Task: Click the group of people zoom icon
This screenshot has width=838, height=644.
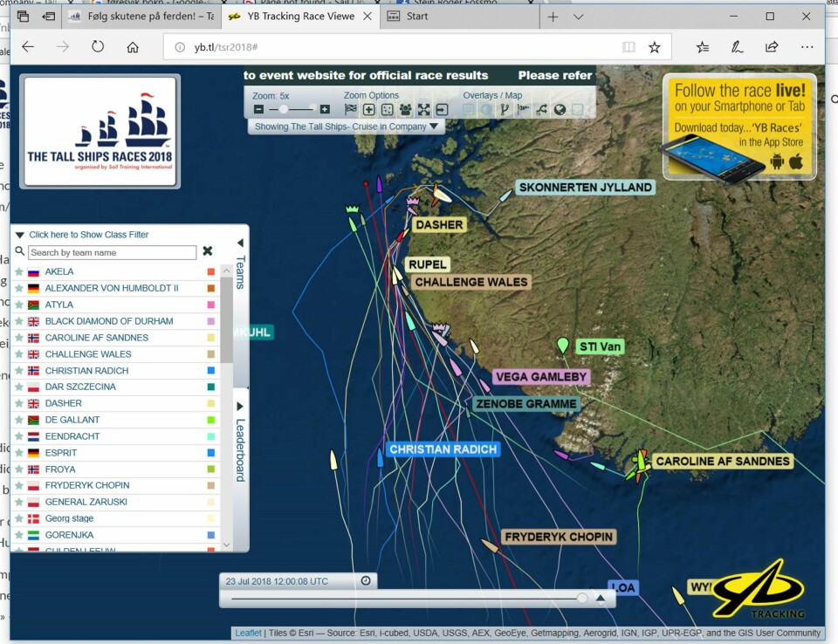Action: click(x=406, y=110)
